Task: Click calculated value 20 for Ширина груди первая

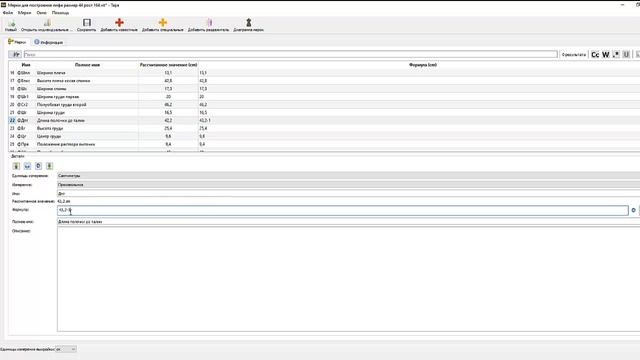Action: 168,97
